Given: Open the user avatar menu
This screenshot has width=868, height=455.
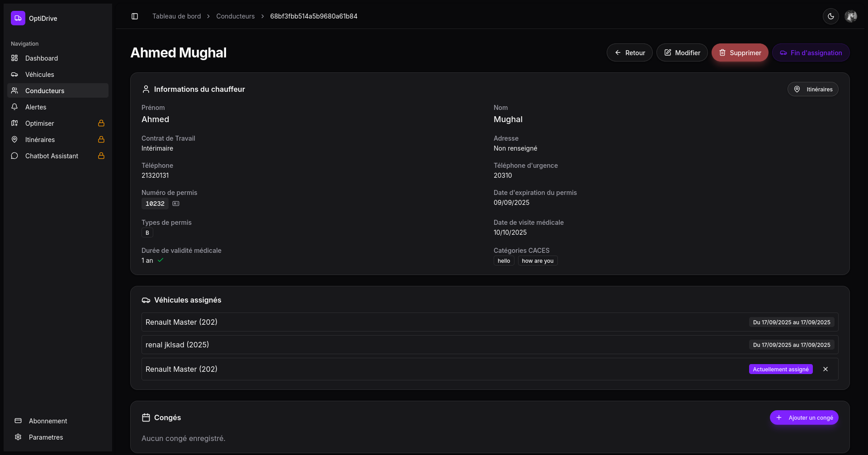Looking at the screenshot, I should (x=851, y=16).
